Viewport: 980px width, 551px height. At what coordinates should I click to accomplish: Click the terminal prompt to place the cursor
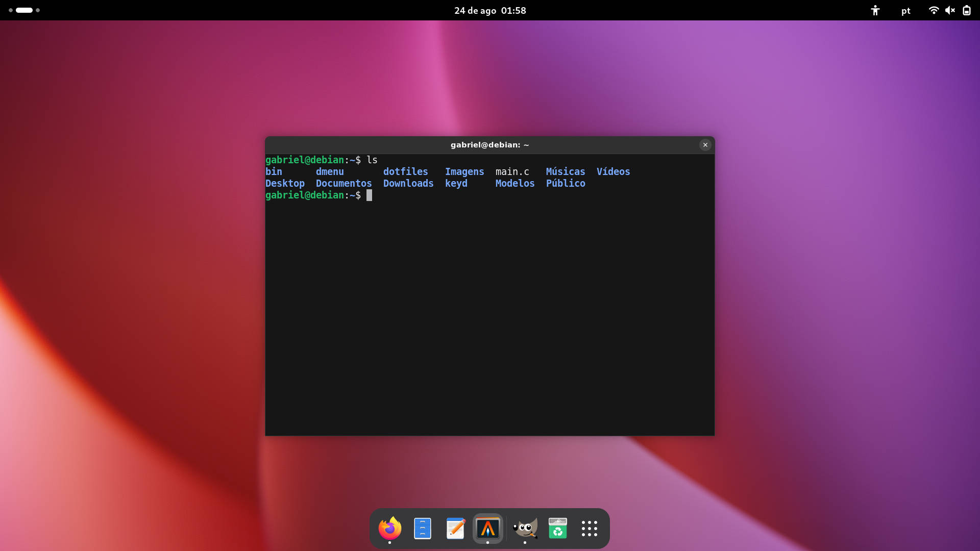(369, 195)
